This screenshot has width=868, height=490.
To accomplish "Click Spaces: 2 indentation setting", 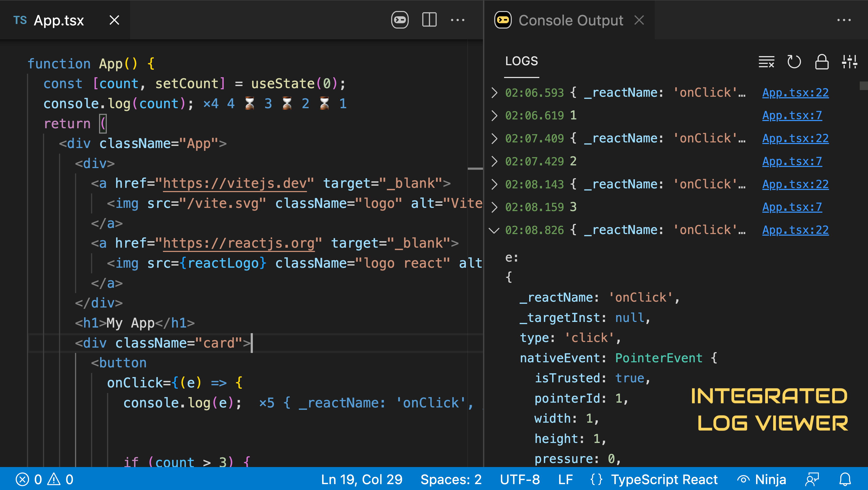I will [x=451, y=479].
